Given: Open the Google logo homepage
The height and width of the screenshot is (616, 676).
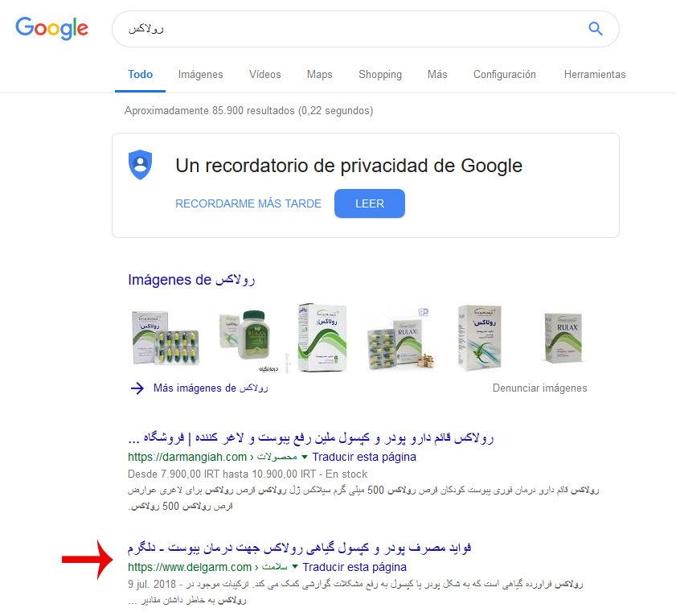Looking at the screenshot, I should tap(51, 28).
